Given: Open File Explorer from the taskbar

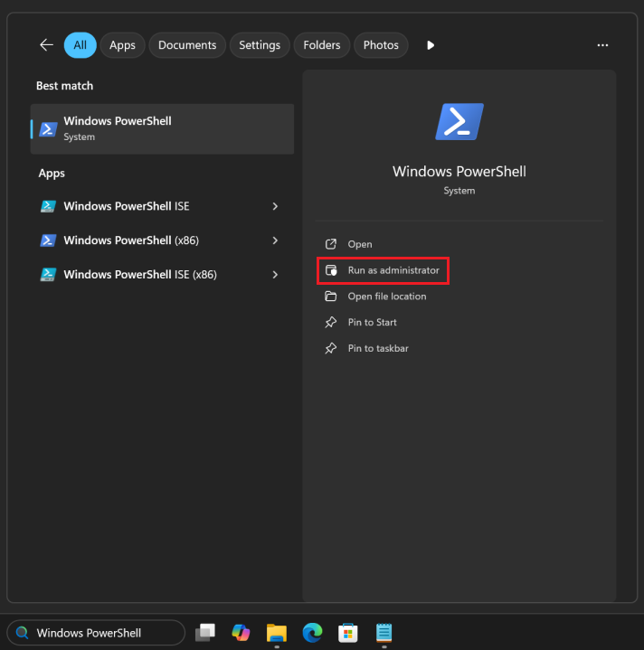Looking at the screenshot, I should pos(277,633).
